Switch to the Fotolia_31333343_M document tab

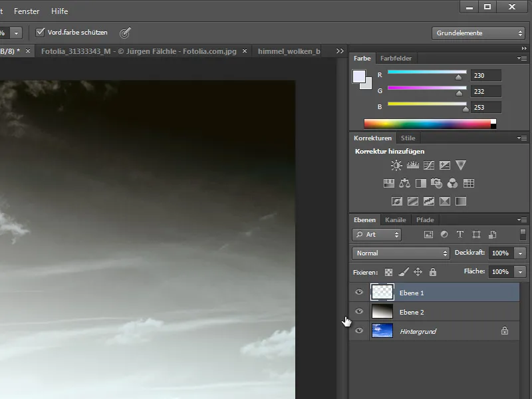[139, 51]
